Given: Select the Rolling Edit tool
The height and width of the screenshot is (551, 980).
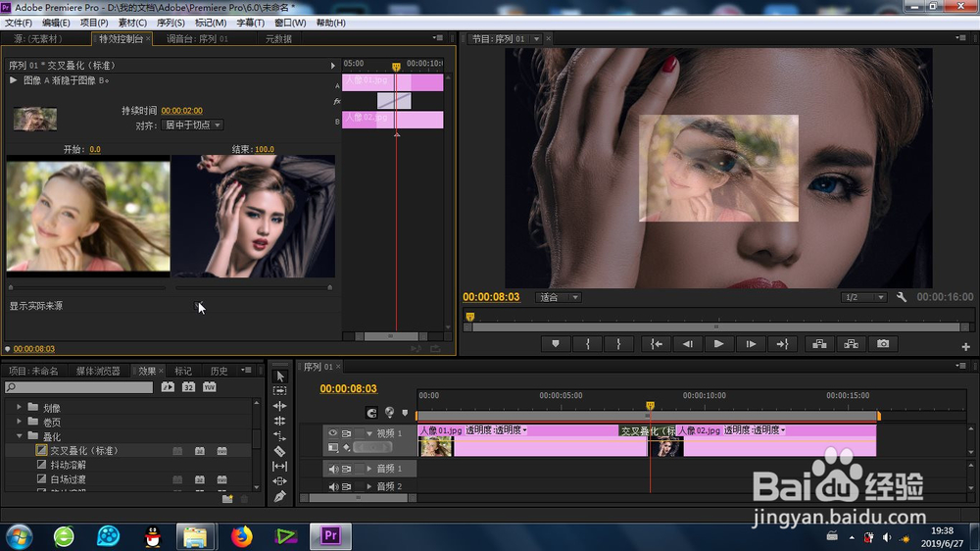Looking at the screenshot, I should coord(280,421).
